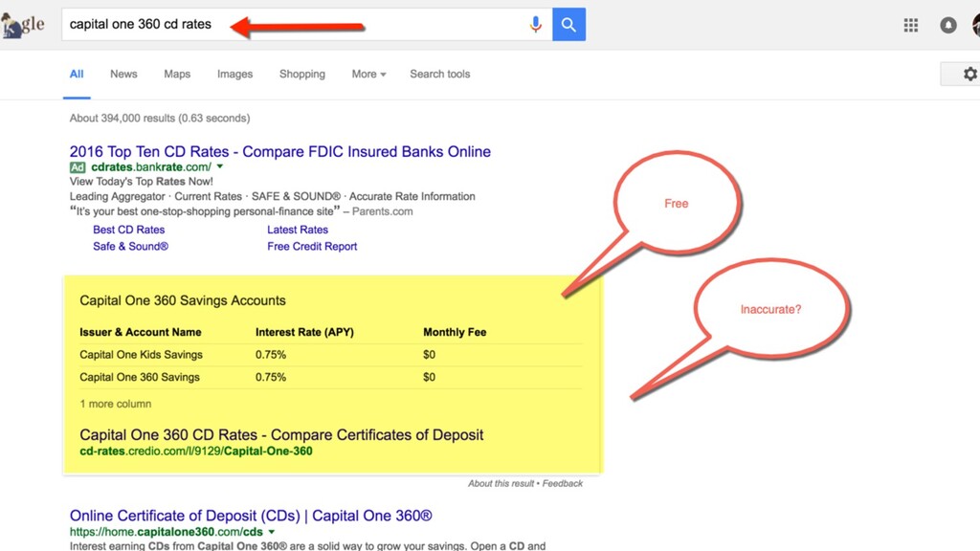This screenshot has width=980, height=551.
Task: Open Search tools options
Action: tap(440, 74)
